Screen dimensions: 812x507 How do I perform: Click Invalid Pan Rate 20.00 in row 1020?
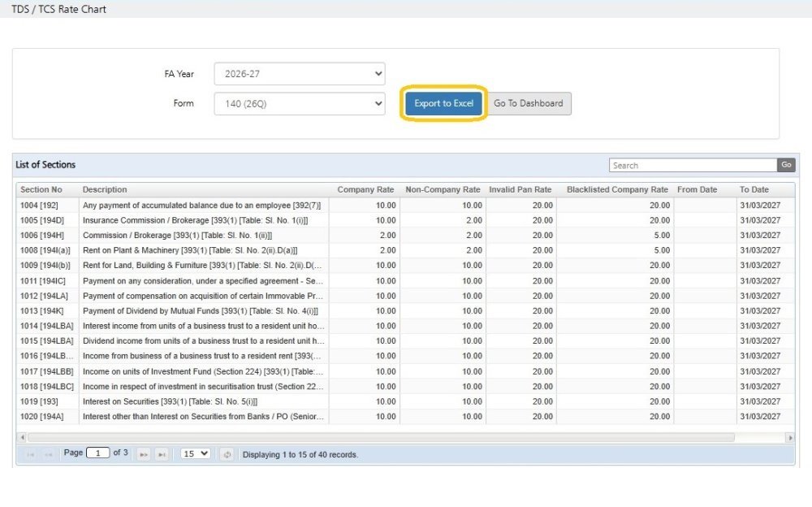tap(542, 417)
